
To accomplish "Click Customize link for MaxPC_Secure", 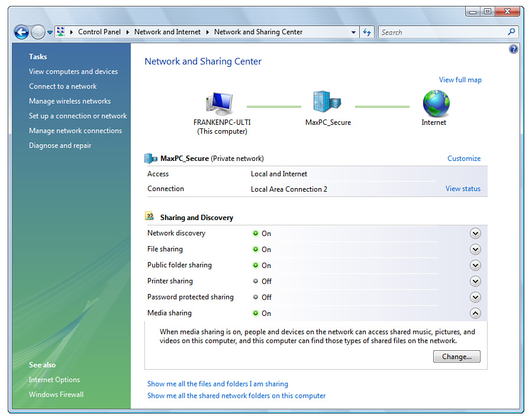I will 464,159.
